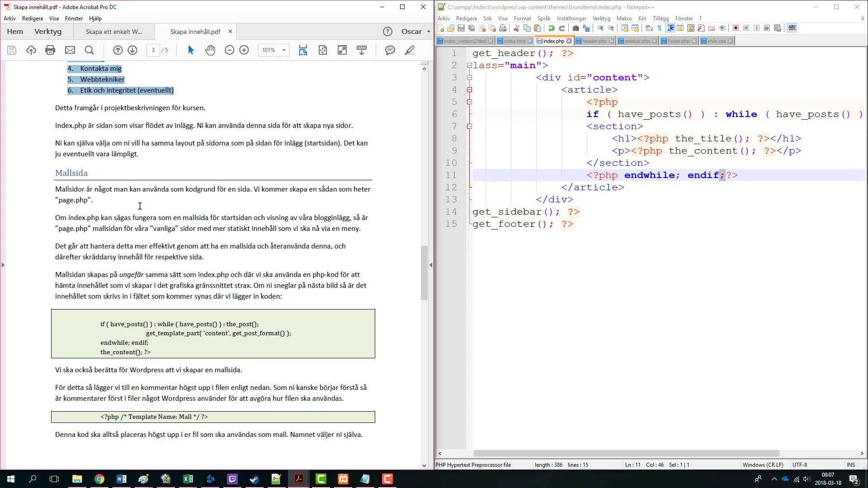Image resolution: width=868 pixels, height=488 pixels.
Task: Toggle the show all characters pilcrow icon
Action: 660,28
